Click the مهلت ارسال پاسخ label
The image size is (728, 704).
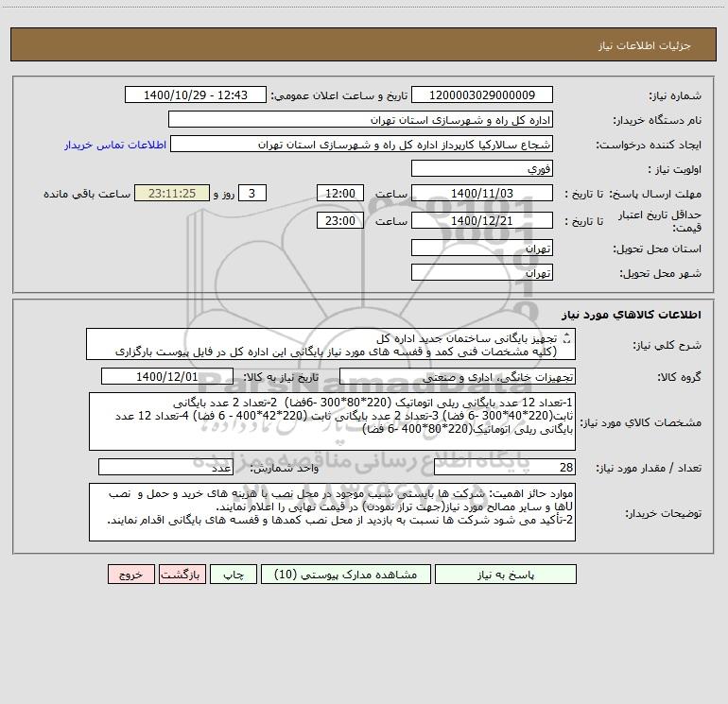[x=655, y=194]
